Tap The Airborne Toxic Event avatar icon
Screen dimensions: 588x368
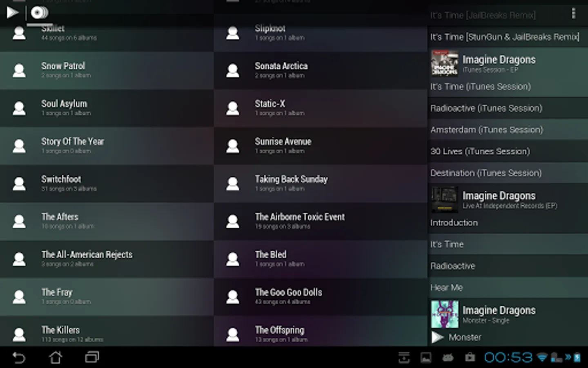(x=233, y=221)
